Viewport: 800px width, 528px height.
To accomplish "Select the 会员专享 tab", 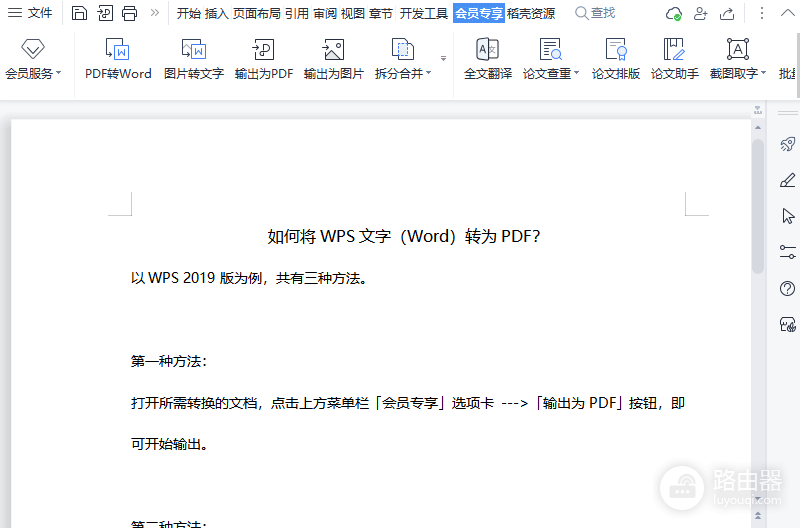I will click(x=479, y=13).
